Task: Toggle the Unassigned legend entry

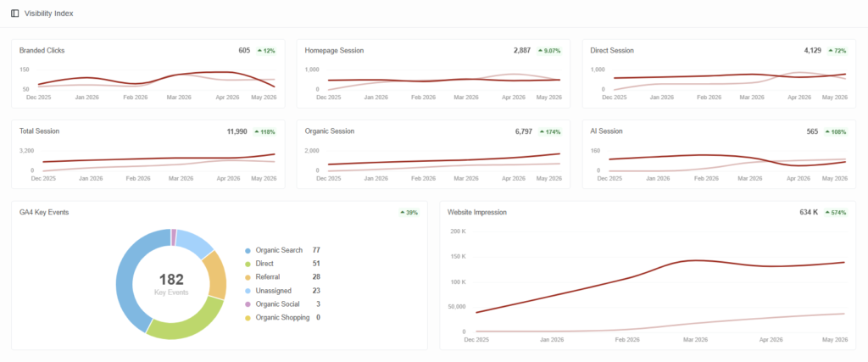Action: [x=282, y=291]
